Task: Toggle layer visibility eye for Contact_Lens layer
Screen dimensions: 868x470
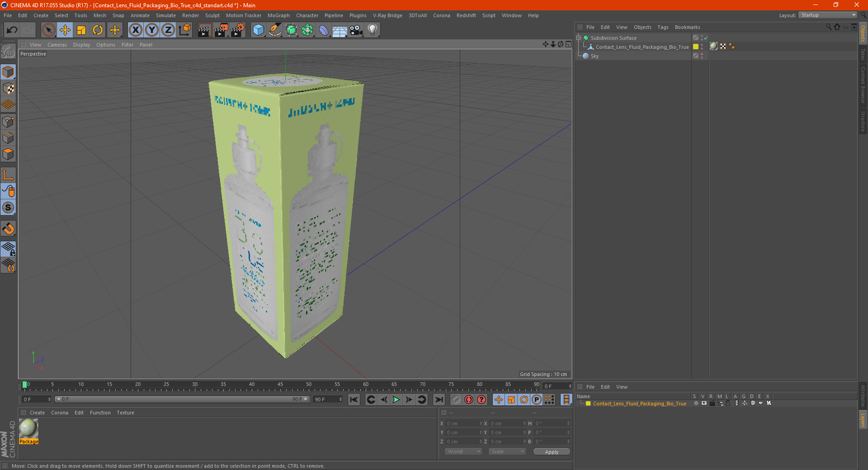Action: [x=704, y=404]
